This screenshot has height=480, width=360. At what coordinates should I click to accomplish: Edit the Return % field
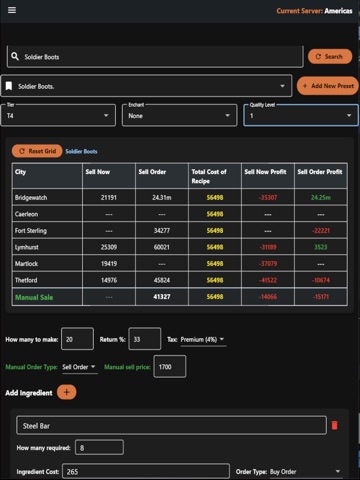click(145, 339)
